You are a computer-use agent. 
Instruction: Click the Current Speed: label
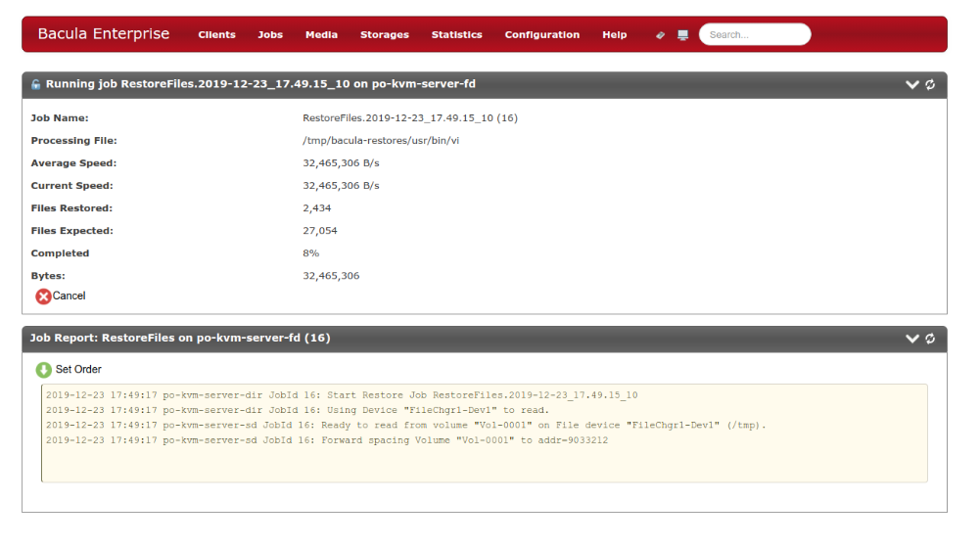click(x=71, y=186)
